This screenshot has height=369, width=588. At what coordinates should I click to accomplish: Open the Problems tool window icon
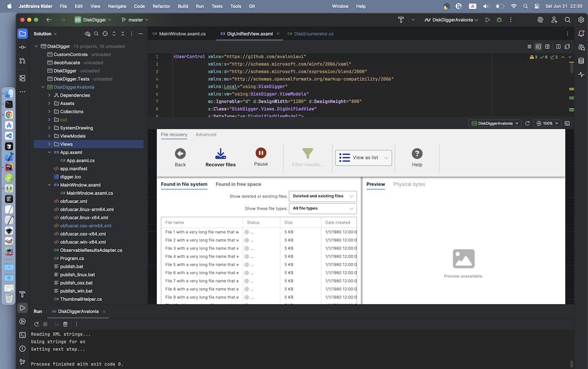coord(23,348)
